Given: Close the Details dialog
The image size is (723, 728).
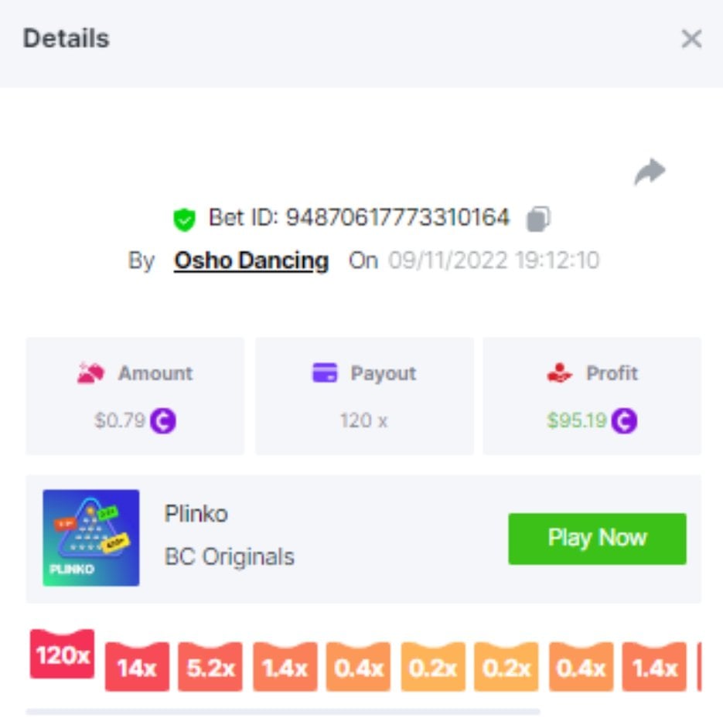Looking at the screenshot, I should coord(691,39).
